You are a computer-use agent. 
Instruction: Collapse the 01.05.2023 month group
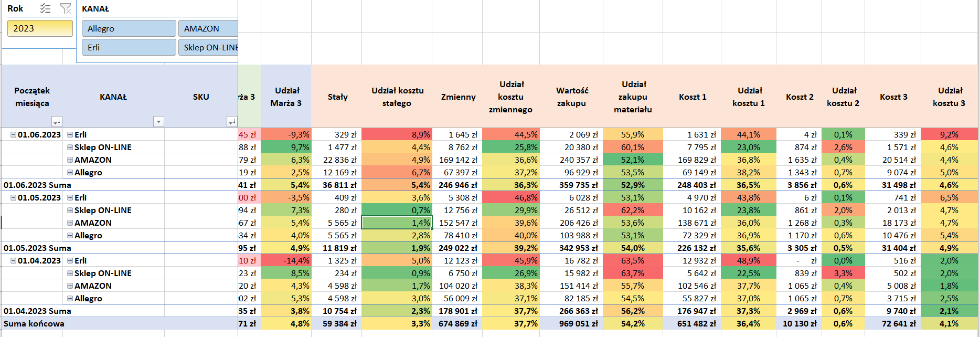(13, 198)
